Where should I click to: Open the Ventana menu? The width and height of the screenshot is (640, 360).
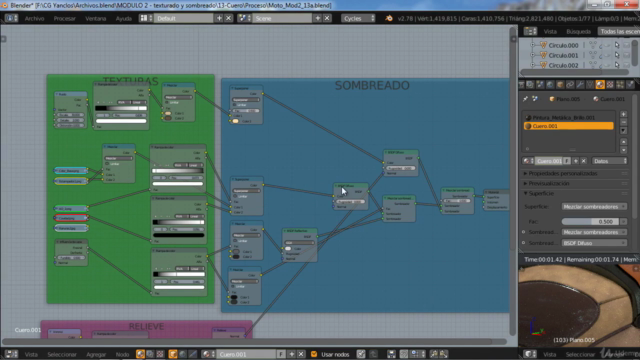pos(96,18)
